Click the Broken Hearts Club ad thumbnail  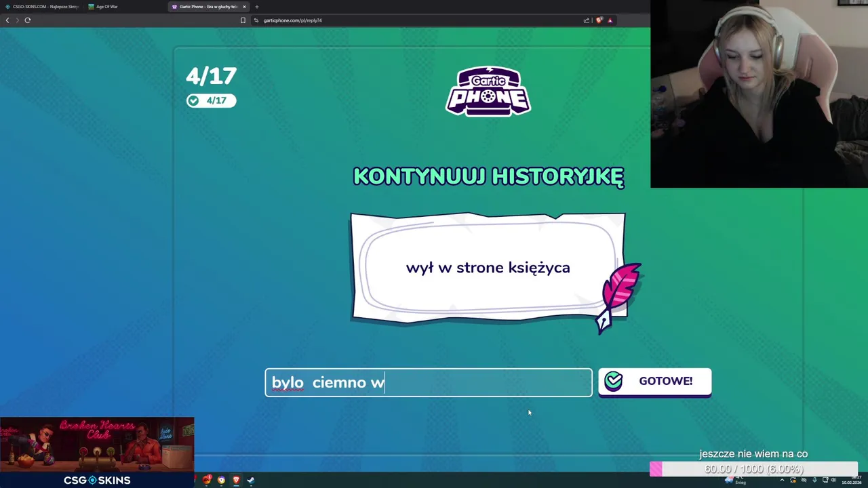97,444
